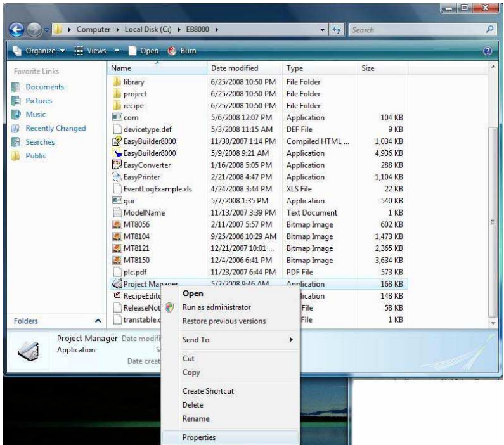Click Open in the toolbar

144,51
